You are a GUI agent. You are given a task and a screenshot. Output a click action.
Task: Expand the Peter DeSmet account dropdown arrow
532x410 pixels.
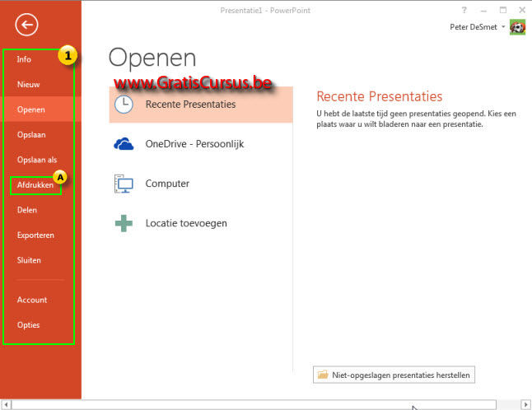503,27
